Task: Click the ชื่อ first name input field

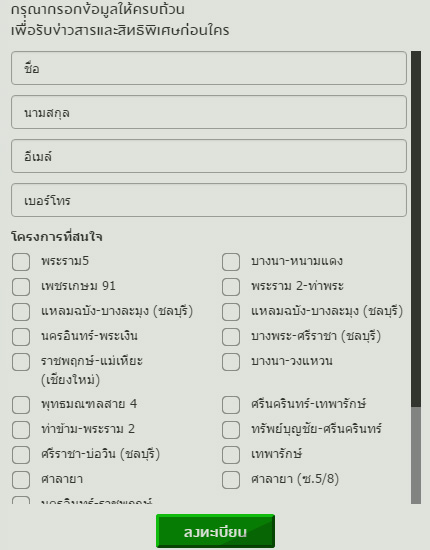Action: pyautogui.click(x=209, y=68)
